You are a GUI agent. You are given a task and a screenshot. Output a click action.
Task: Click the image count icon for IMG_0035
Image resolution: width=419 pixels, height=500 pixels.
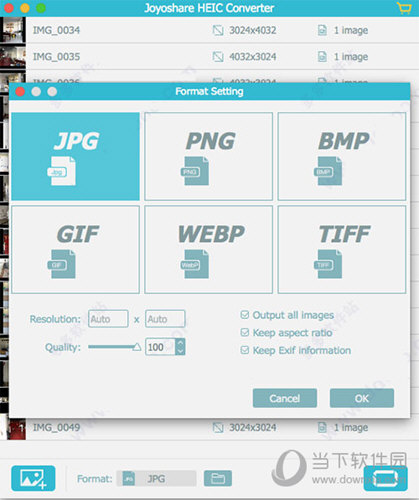click(x=322, y=57)
